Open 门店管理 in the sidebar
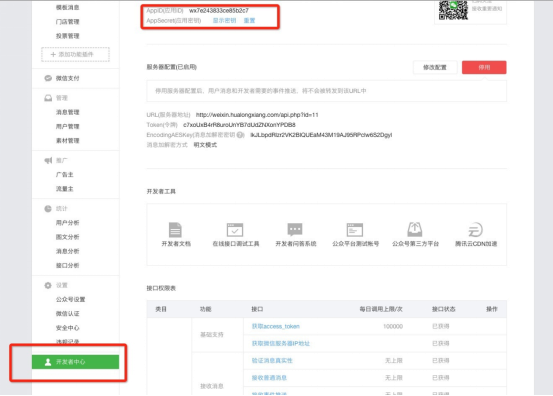 [x=68, y=22]
